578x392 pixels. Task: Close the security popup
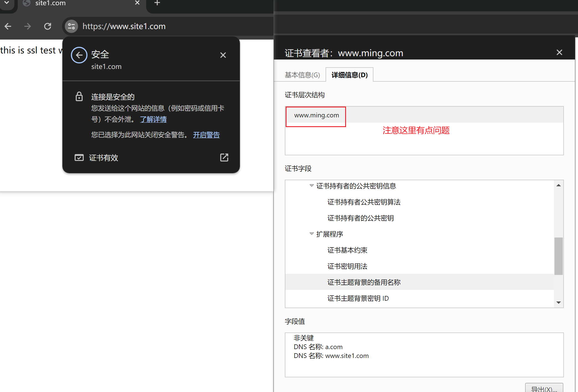click(x=223, y=55)
